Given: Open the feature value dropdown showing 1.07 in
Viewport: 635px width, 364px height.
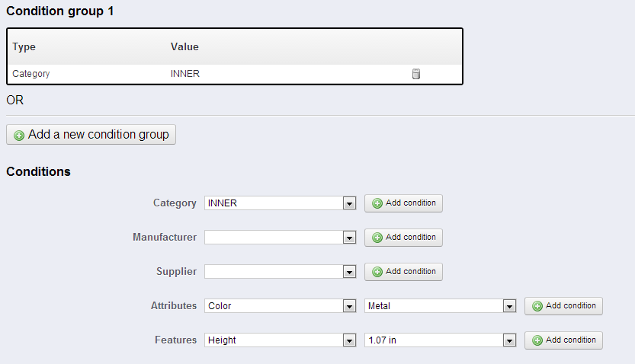Looking at the screenshot, I should 440,340.
